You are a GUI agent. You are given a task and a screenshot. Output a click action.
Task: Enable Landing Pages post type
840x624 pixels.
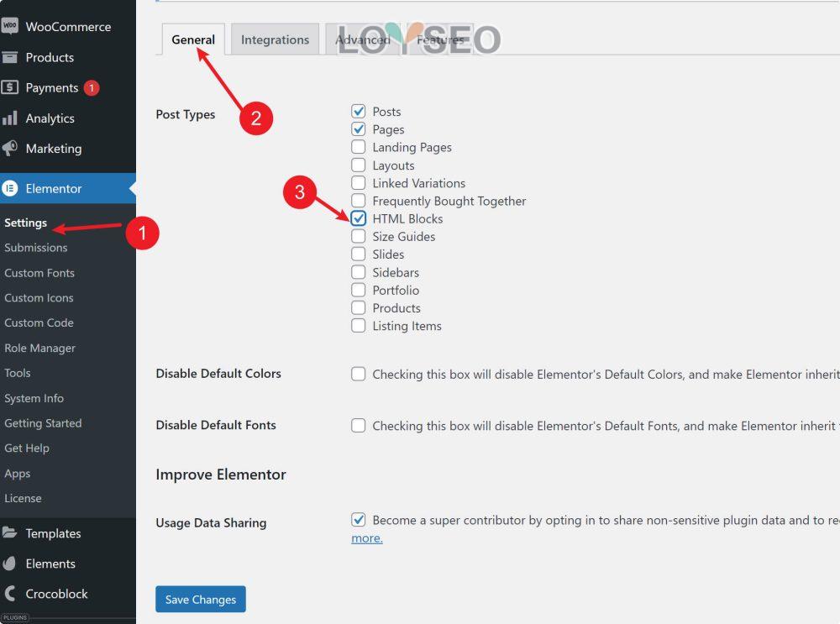(359, 147)
